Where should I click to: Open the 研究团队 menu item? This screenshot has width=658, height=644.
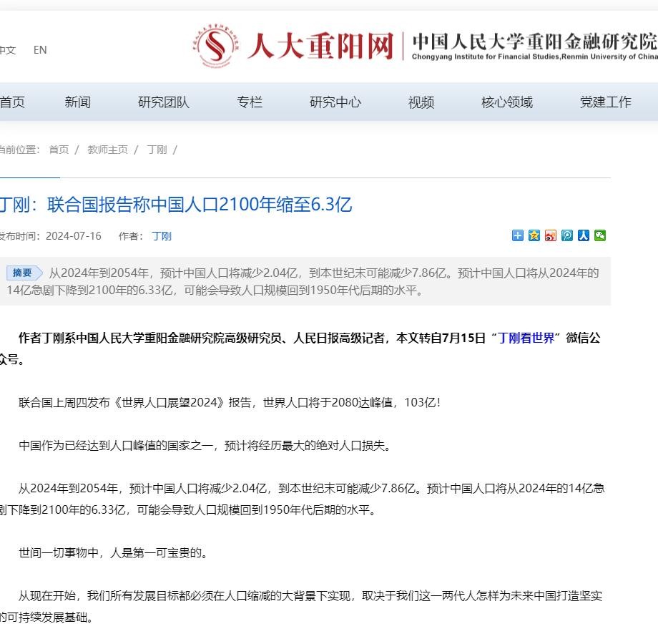[x=164, y=102]
